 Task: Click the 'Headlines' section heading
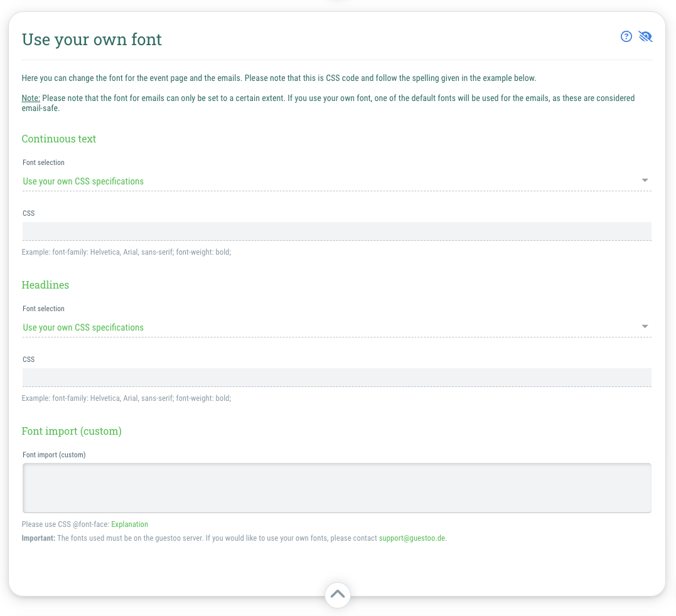pos(45,285)
